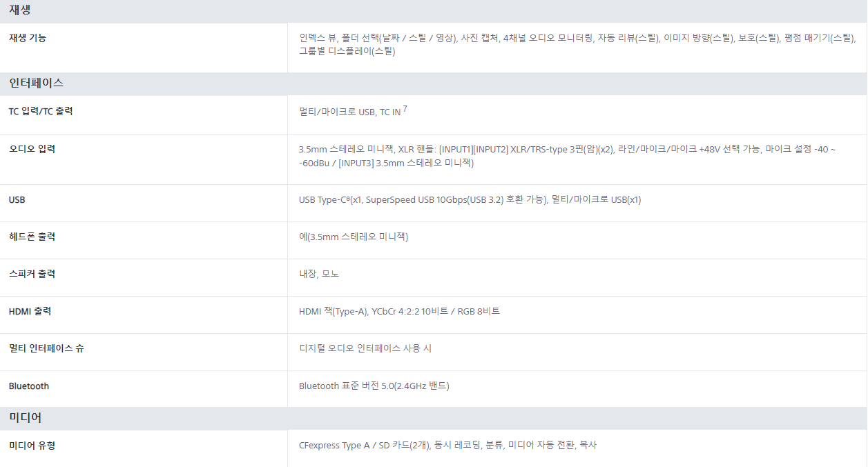Select the HDMI 출력 row label
Image resolution: width=868 pixels, height=467 pixels.
tap(30, 311)
